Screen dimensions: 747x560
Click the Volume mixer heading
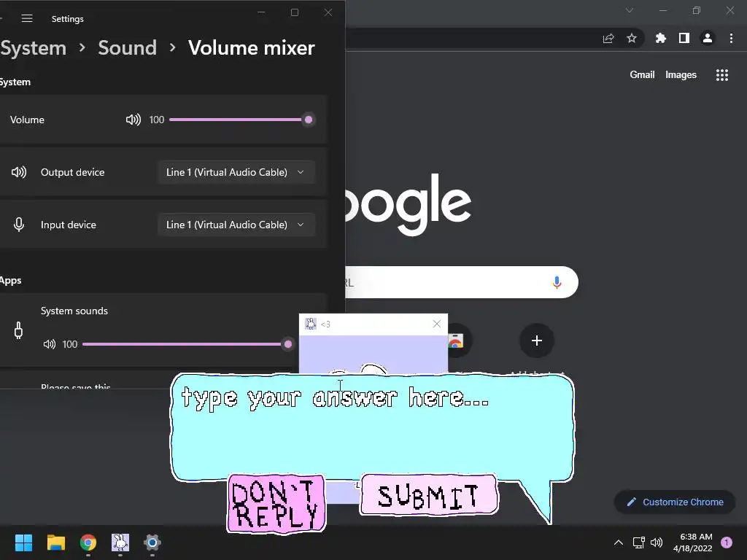pyautogui.click(x=252, y=47)
